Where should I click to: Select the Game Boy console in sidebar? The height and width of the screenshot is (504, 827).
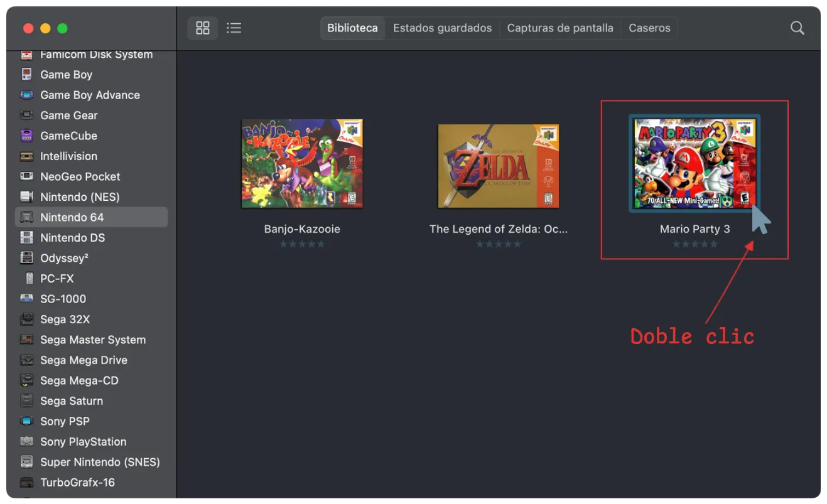click(65, 74)
